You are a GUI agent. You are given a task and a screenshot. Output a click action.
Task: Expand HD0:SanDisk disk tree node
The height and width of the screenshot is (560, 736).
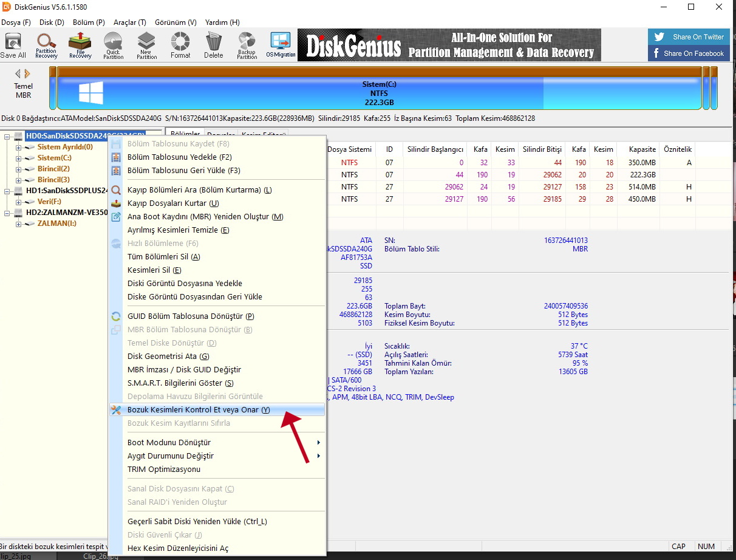click(7, 136)
